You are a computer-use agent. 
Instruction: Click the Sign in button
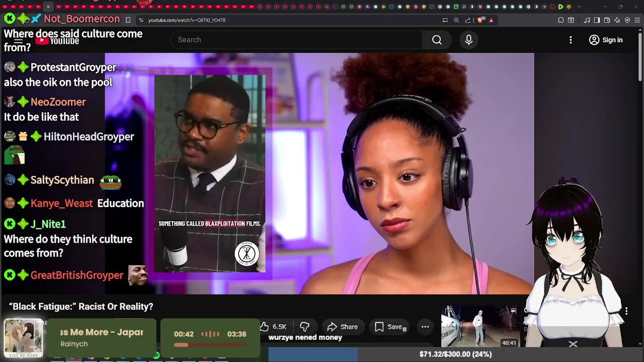pyautogui.click(x=606, y=40)
